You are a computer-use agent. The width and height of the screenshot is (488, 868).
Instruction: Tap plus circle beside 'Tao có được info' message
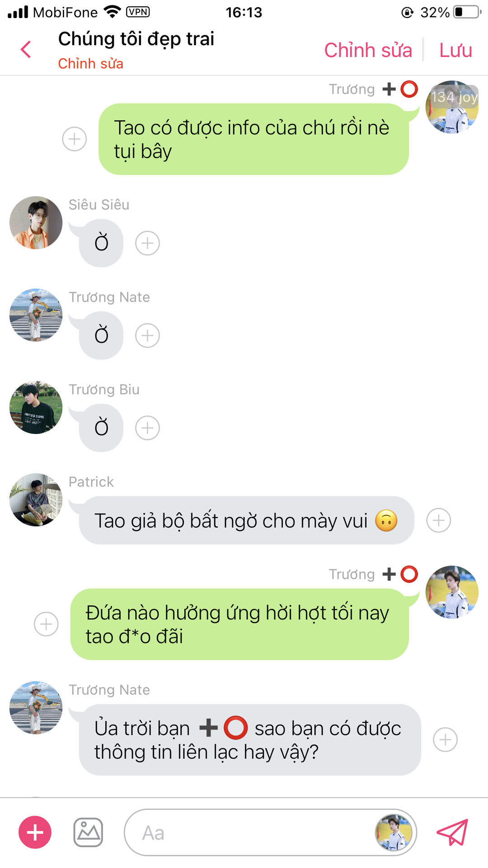coord(75,139)
